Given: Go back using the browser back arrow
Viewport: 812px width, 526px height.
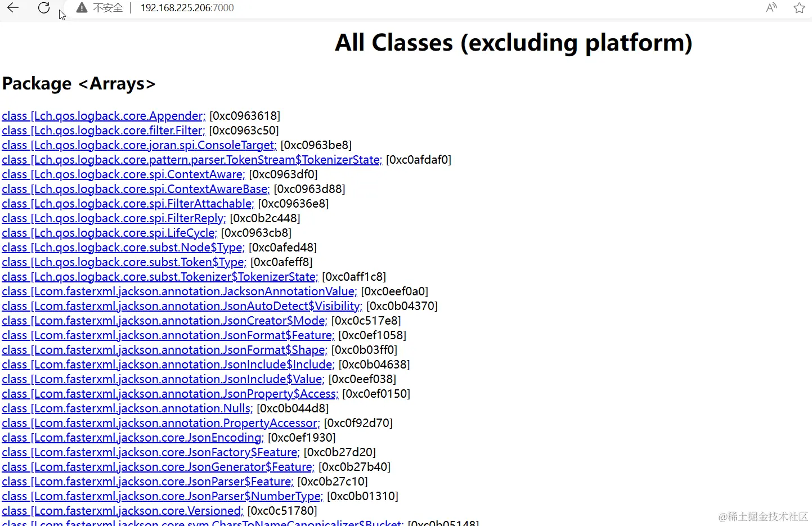Looking at the screenshot, I should point(13,8).
